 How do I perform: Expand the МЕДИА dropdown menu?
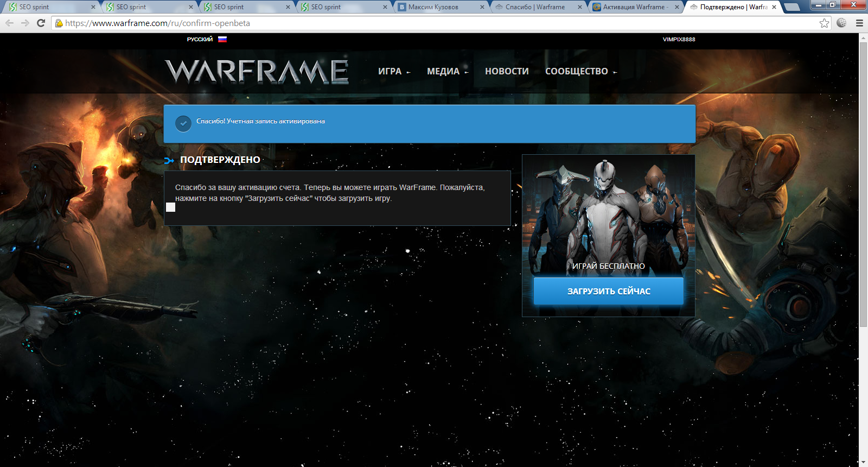(x=448, y=71)
